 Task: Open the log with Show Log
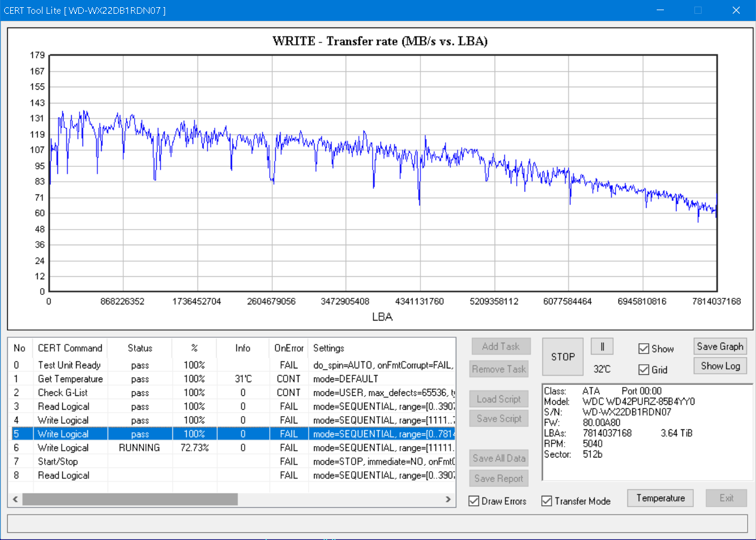[x=720, y=366]
